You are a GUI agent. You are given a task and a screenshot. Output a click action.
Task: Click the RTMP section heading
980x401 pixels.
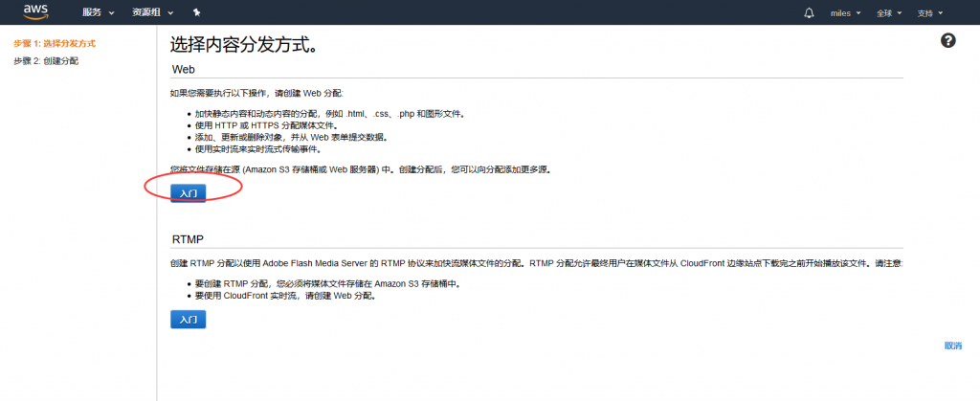click(188, 240)
